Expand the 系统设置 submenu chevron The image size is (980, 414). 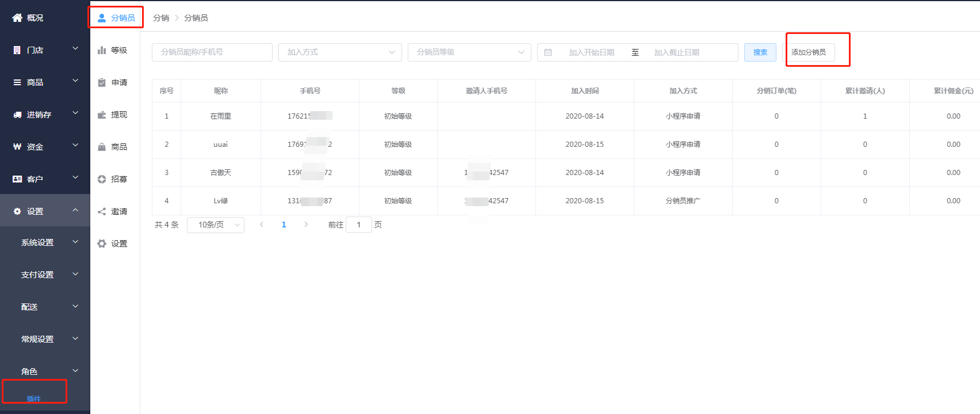(x=75, y=242)
